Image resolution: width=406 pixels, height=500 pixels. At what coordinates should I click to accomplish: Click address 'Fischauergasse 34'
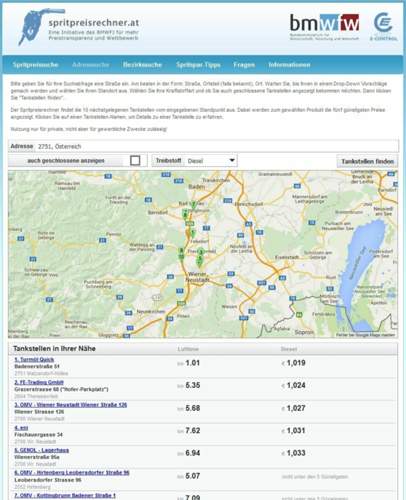tap(38, 435)
